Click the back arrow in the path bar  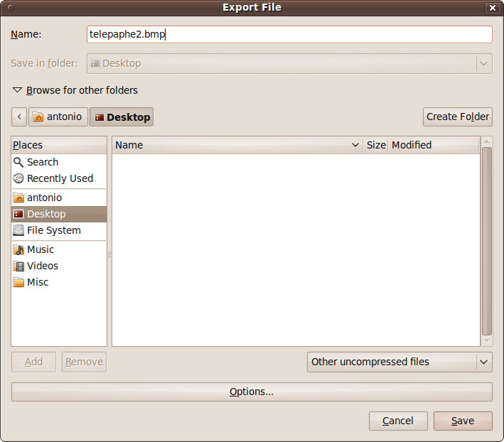19,117
